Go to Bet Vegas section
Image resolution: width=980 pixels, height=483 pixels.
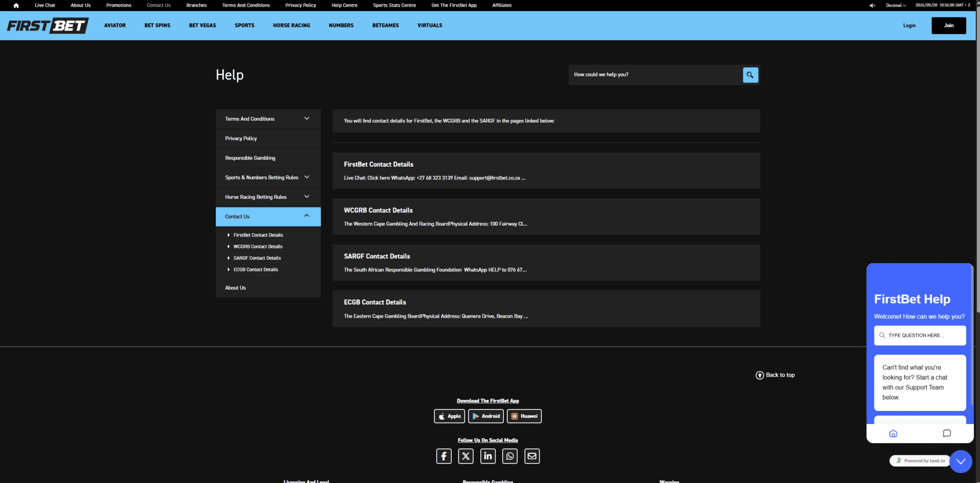click(203, 26)
